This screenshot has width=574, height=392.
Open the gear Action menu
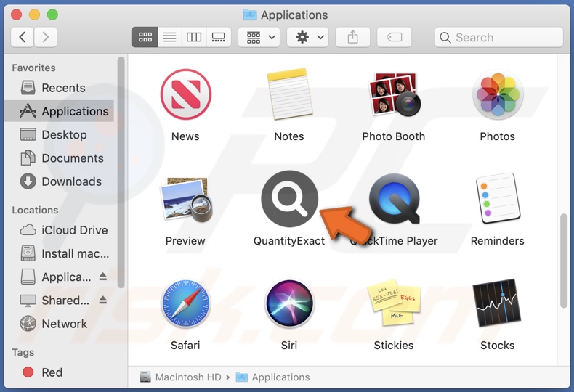pos(308,37)
